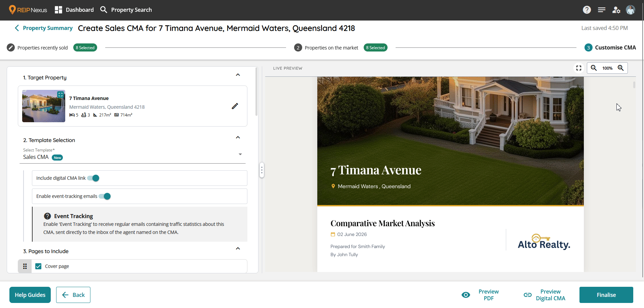This screenshot has height=308, width=644.
Task: Click the location pin in preview
Action: (x=333, y=186)
